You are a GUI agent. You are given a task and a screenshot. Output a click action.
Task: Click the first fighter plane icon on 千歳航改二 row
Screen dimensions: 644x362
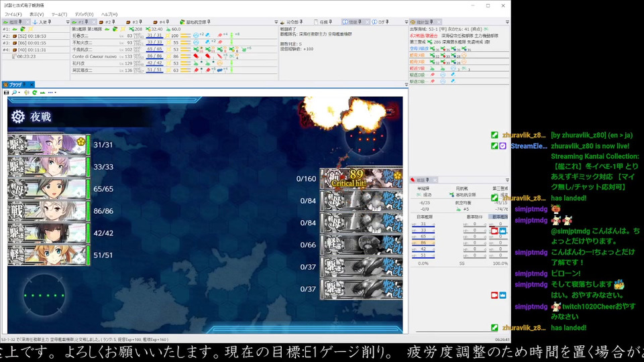point(197,50)
